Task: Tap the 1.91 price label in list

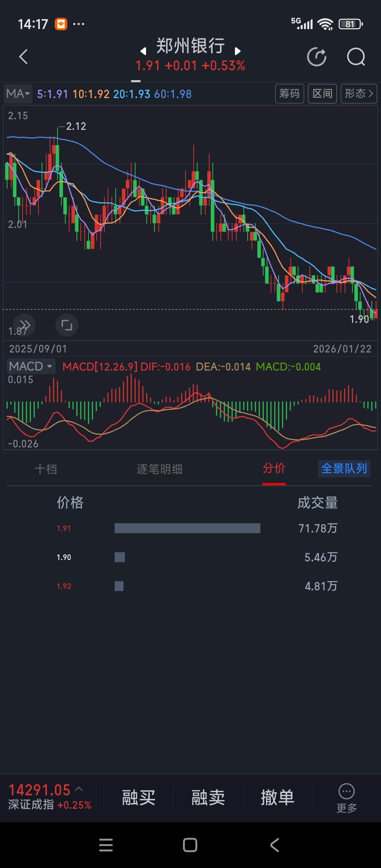Action: coord(64,528)
